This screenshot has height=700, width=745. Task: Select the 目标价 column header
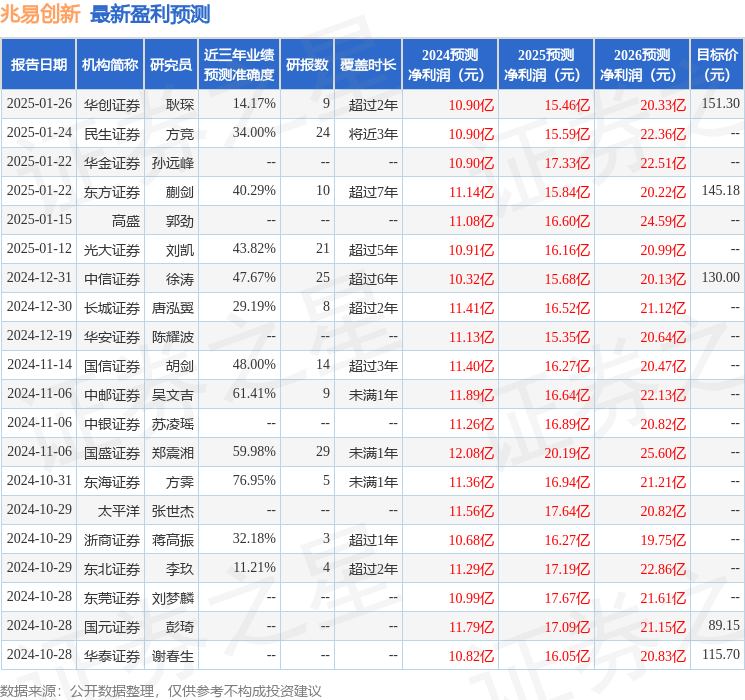point(717,65)
